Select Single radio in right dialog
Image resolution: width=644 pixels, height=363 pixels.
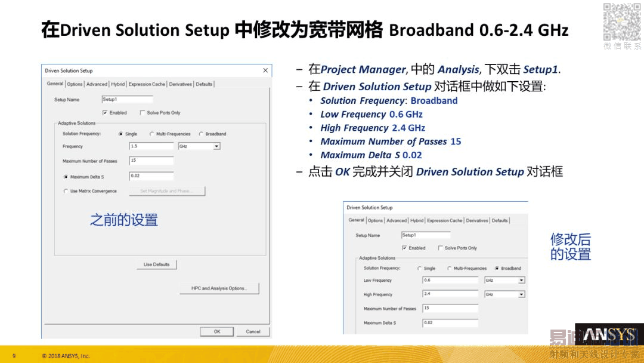(x=419, y=269)
